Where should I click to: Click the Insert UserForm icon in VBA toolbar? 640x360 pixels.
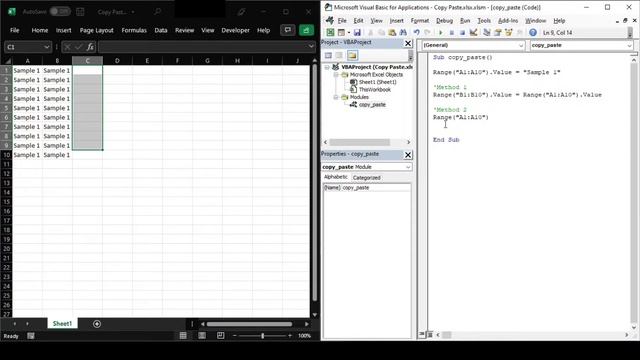[x=341, y=32]
